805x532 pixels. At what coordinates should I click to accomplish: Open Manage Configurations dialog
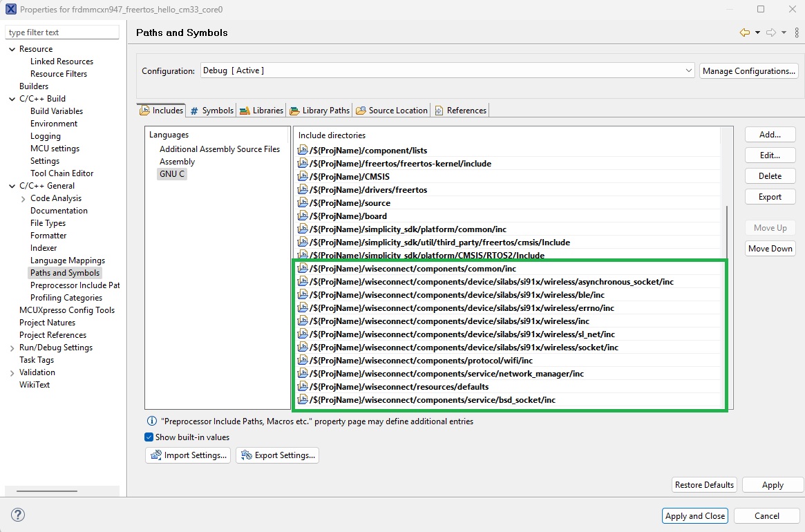[748, 70]
